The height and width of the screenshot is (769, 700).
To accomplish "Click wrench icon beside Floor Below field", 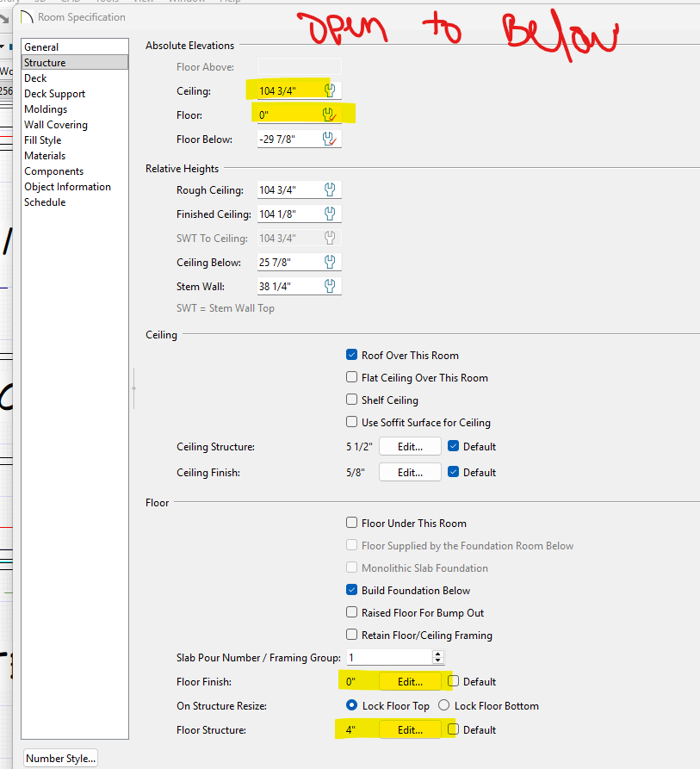I will point(328,139).
